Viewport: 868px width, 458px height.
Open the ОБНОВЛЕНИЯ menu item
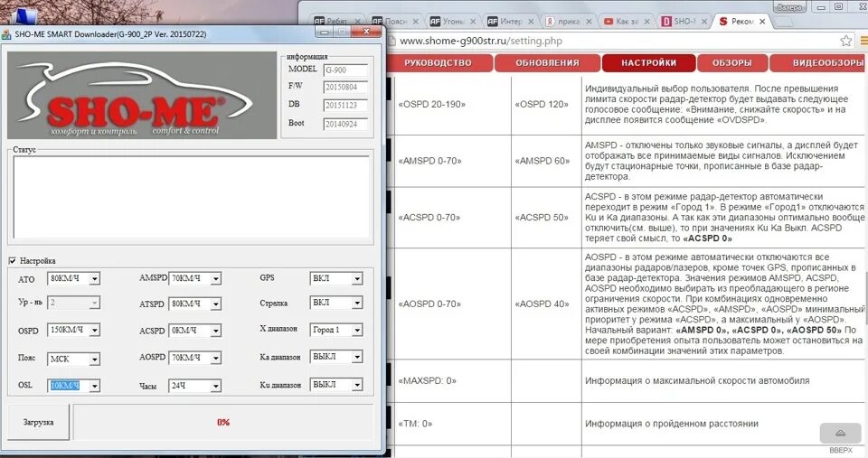click(547, 63)
